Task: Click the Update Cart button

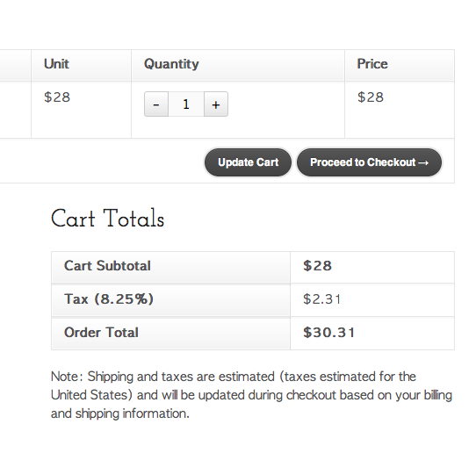Action: coord(248,162)
